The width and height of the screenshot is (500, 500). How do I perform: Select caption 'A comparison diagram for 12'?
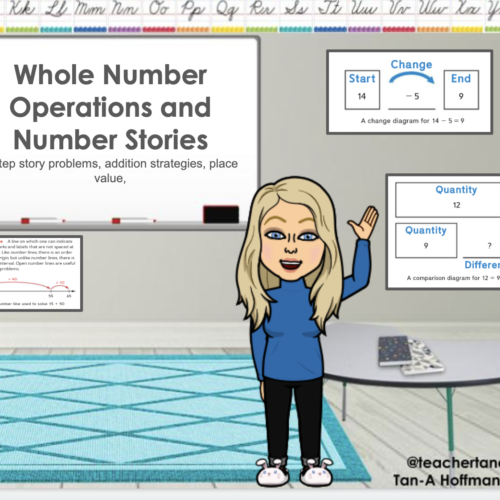(453, 278)
